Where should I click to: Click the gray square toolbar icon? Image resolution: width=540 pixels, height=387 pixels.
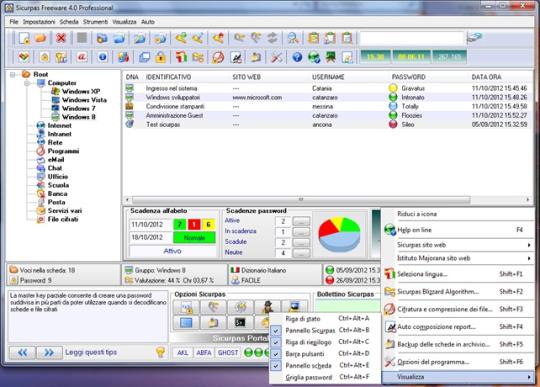click(x=82, y=38)
